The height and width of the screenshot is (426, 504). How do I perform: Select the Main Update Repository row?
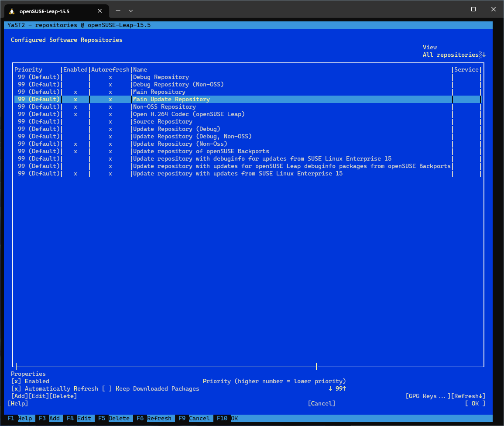pos(247,100)
